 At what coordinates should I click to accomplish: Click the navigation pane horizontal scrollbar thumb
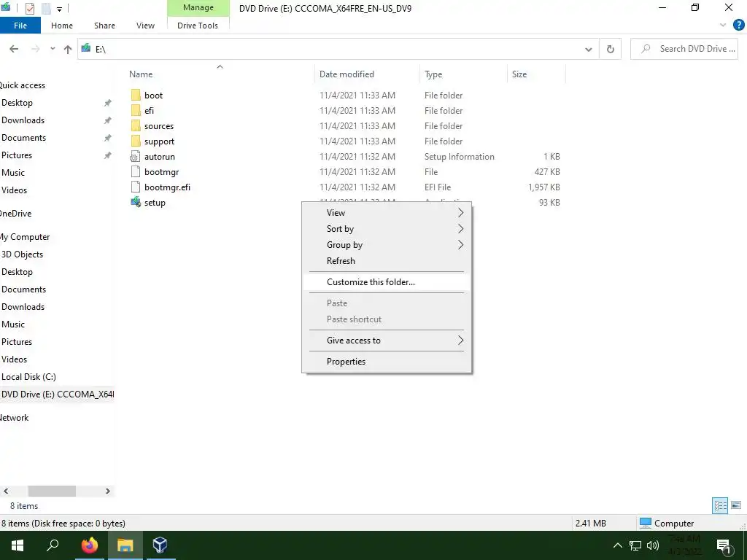click(52, 491)
